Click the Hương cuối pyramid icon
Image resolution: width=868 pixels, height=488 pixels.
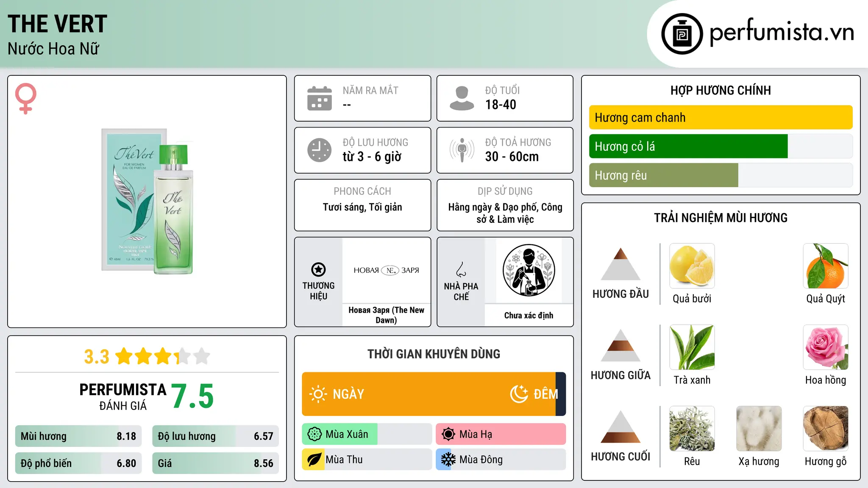[620, 427]
